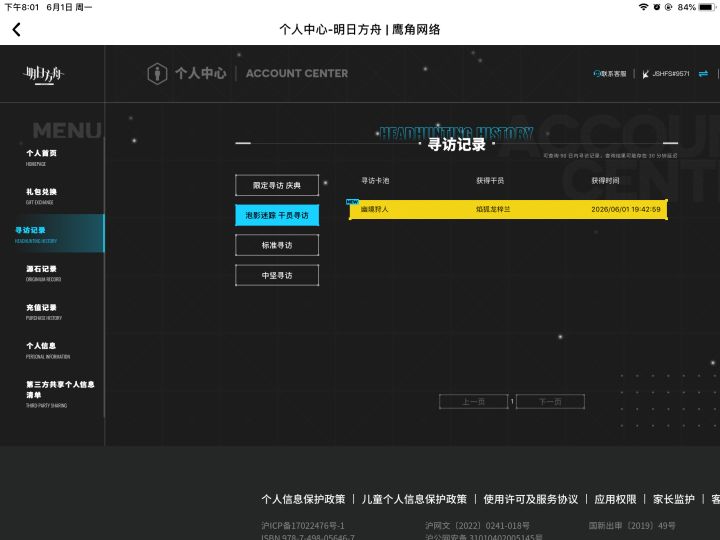Image resolution: width=720 pixels, height=540 pixels.
Task: Click the arrow icon beside the account ID
Action: point(645,74)
